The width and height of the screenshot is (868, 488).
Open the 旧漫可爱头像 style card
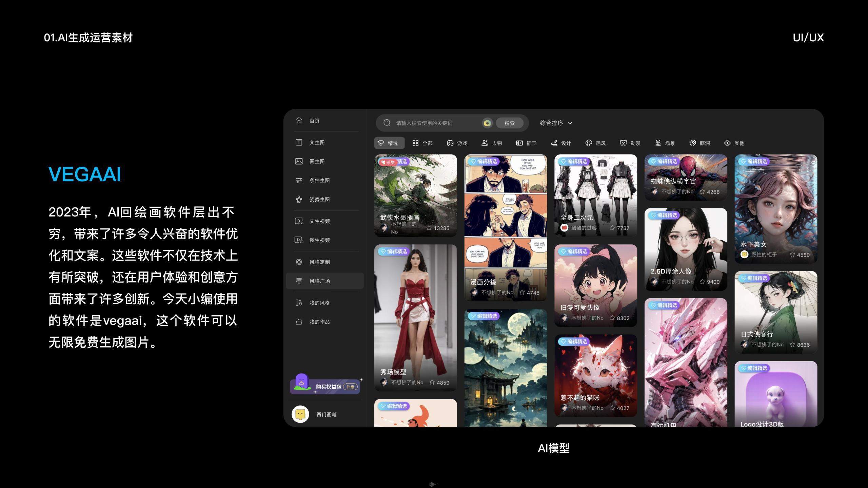click(x=596, y=286)
